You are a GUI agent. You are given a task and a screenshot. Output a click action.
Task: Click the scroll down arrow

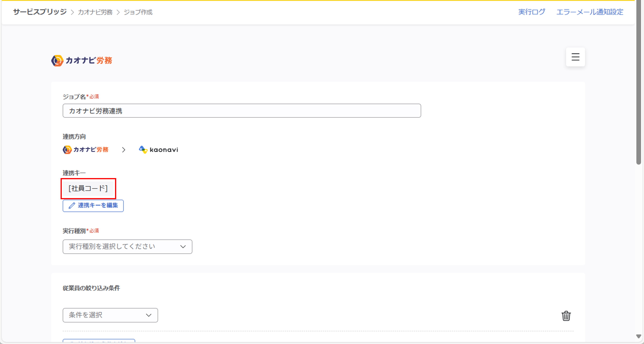[638, 336]
